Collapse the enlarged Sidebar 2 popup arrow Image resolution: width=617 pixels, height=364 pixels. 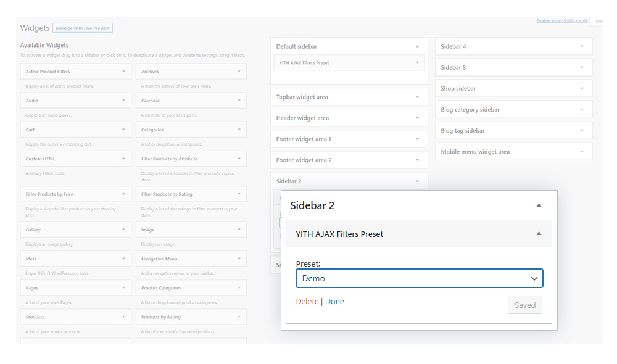click(539, 205)
